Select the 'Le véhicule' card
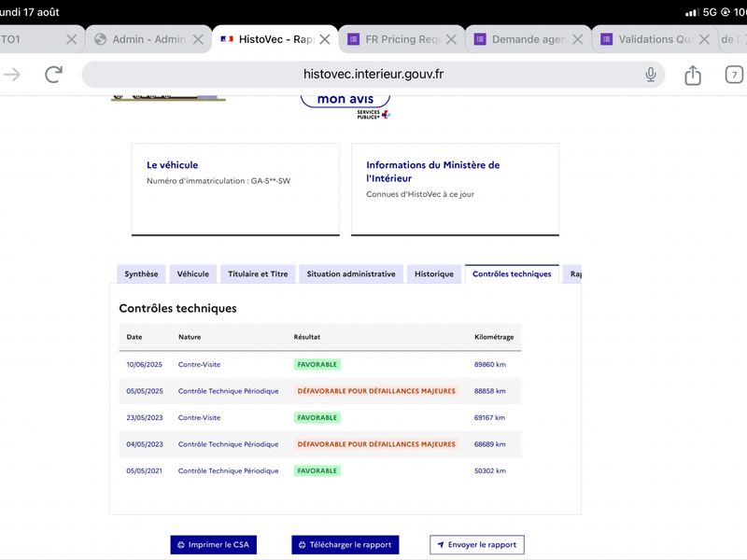This screenshot has height=560, width=747. [x=235, y=189]
